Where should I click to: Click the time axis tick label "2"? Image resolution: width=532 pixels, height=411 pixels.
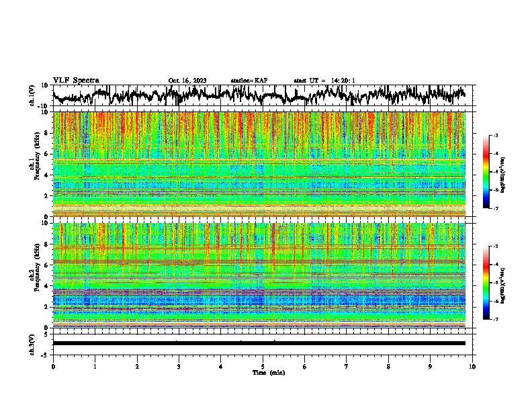(137, 367)
